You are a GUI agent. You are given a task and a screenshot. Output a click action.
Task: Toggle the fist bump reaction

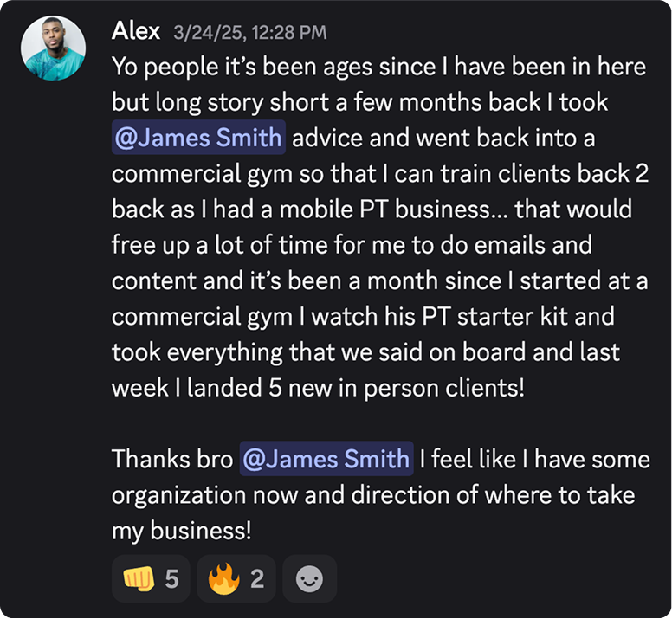coord(151,578)
